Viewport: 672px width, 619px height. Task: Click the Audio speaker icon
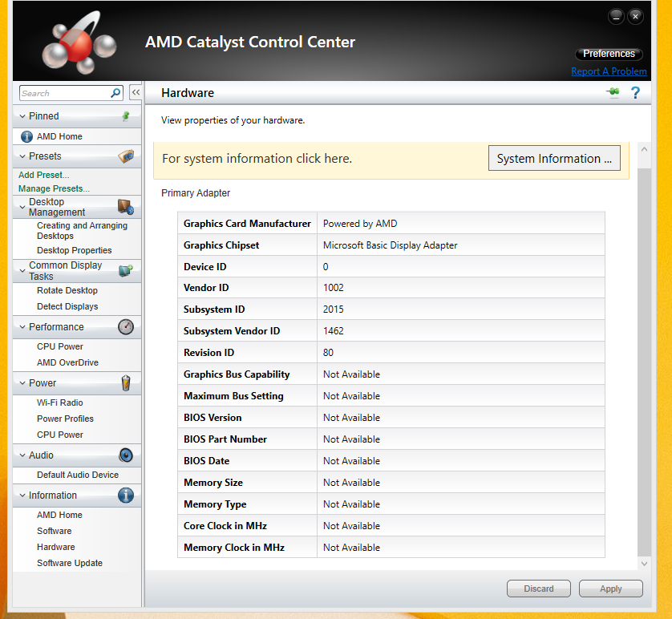pos(126,455)
